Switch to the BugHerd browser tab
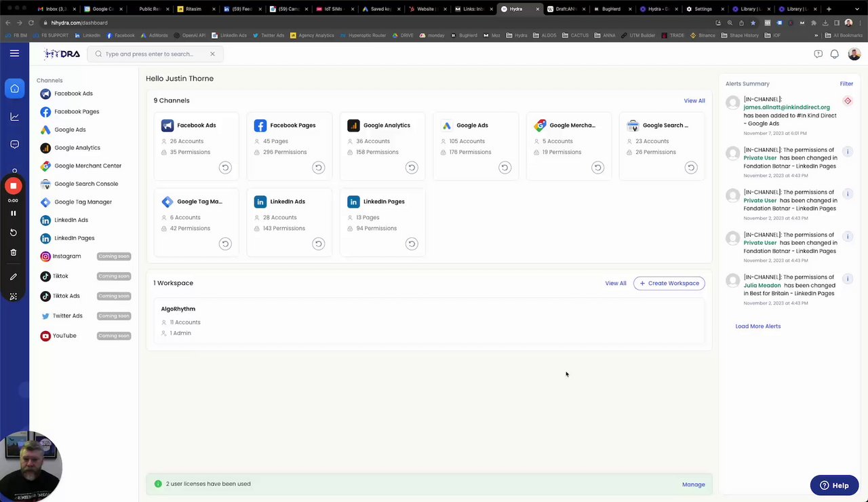868x502 pixels. click(611, 9)
